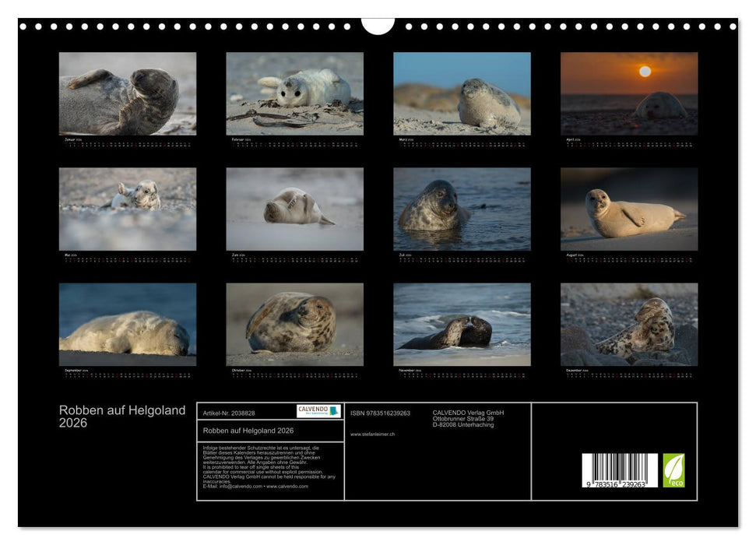Select the December seal on rocks photo
756x545 pixels.
[629, 324]
